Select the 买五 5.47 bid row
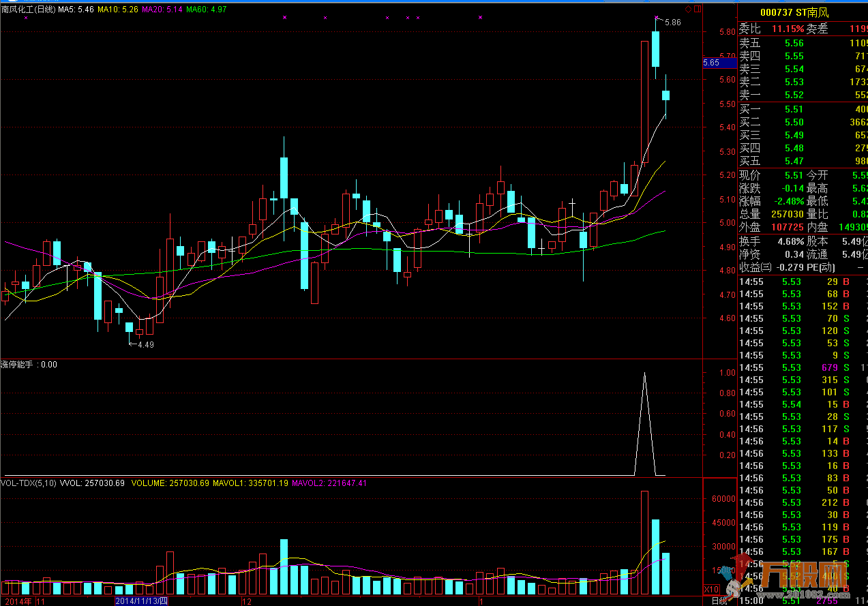Viewport: 868px width, 606px height. [803, 161]
